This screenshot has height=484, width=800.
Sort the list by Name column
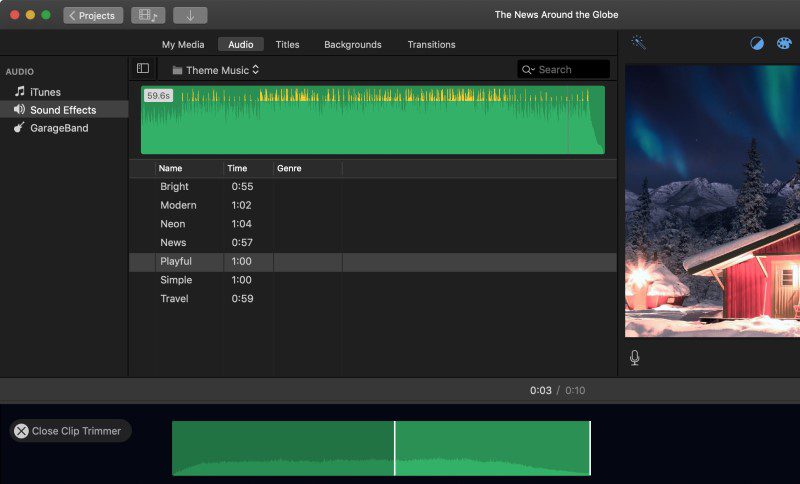(170, 168)
